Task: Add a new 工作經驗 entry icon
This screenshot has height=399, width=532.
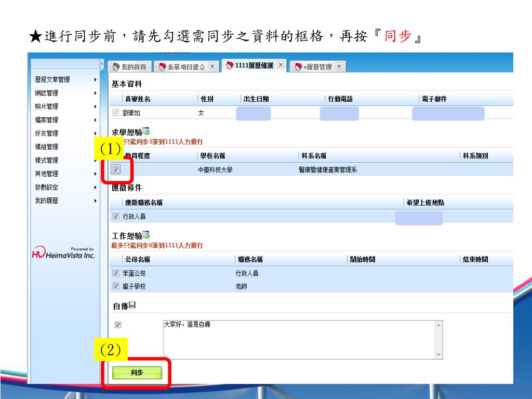Action: [x=146, y=235]
